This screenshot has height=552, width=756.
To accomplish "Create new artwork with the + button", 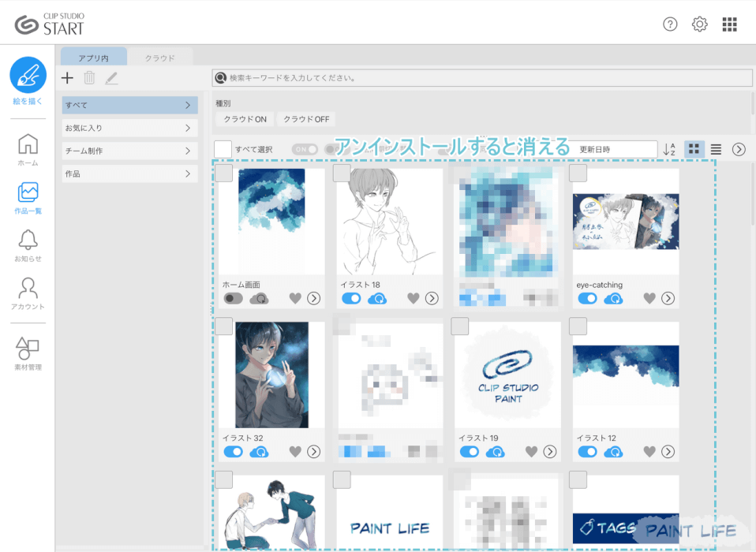I will tap(67, 78).
